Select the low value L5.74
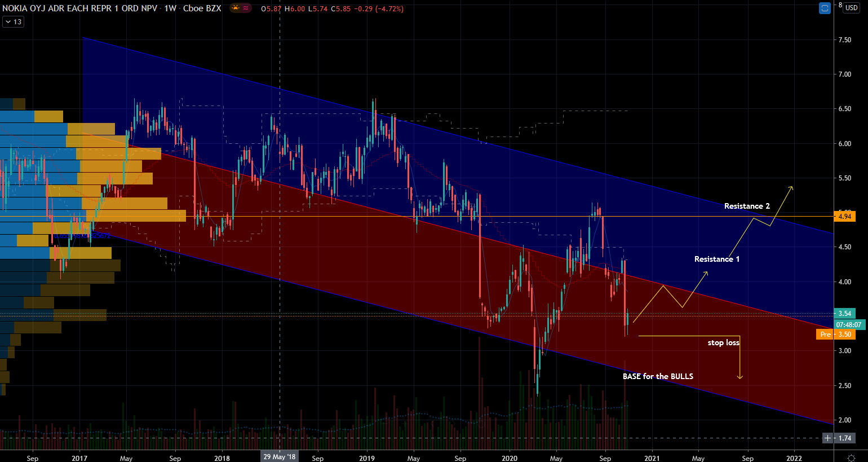Screen dimensions: 868x462 point(318,9)
